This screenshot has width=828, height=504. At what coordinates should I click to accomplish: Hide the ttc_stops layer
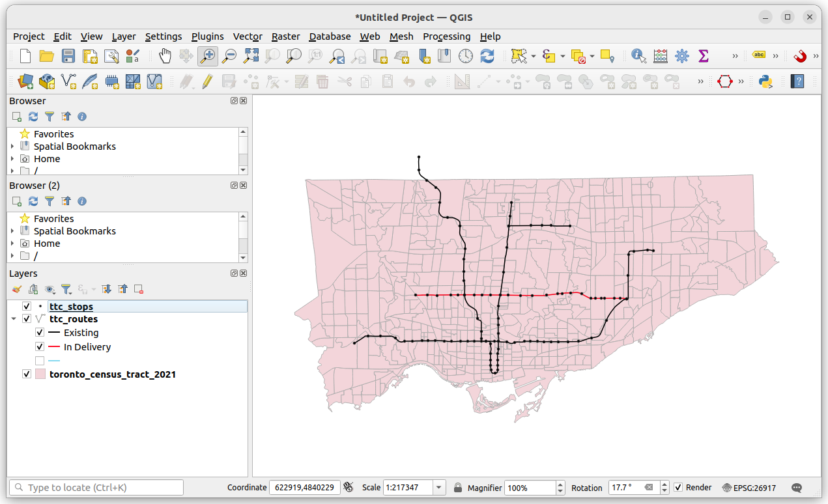point(26,306)
